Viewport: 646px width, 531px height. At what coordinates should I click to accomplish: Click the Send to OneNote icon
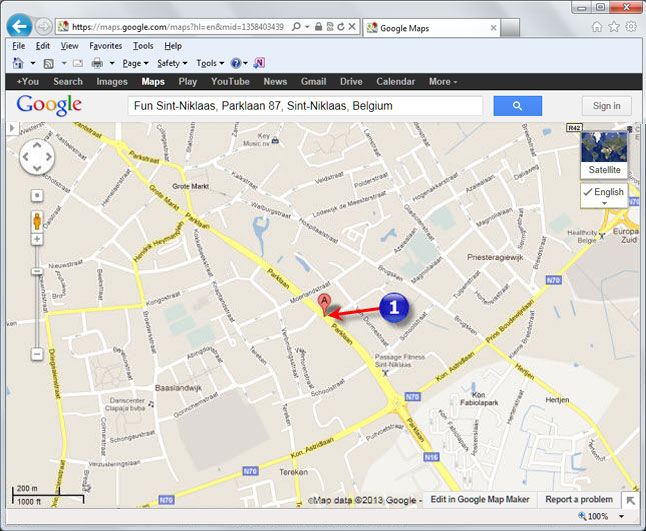(259, 63)
